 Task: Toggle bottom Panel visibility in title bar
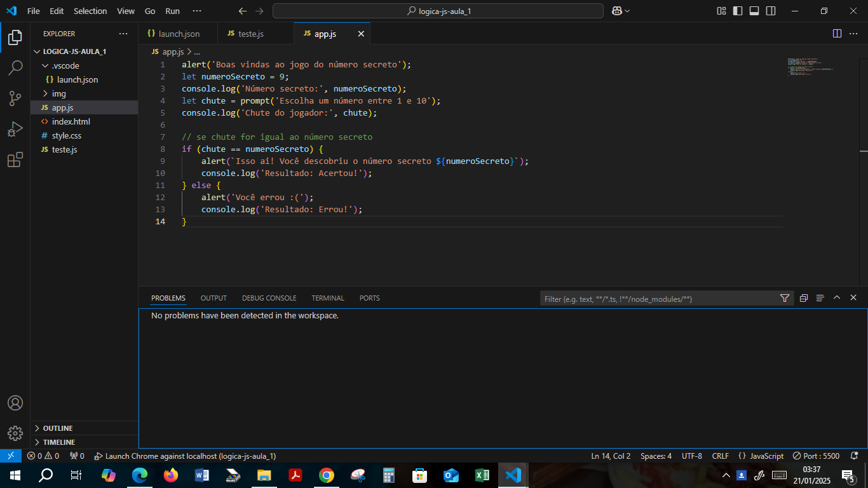754,11
